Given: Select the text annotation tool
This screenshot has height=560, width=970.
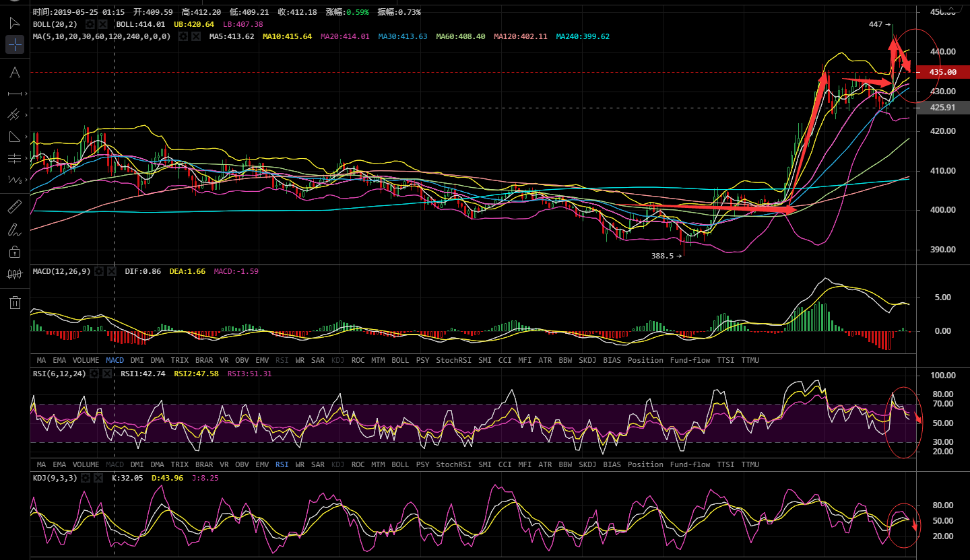Looking at the screenshot, I should coord(15,72).
